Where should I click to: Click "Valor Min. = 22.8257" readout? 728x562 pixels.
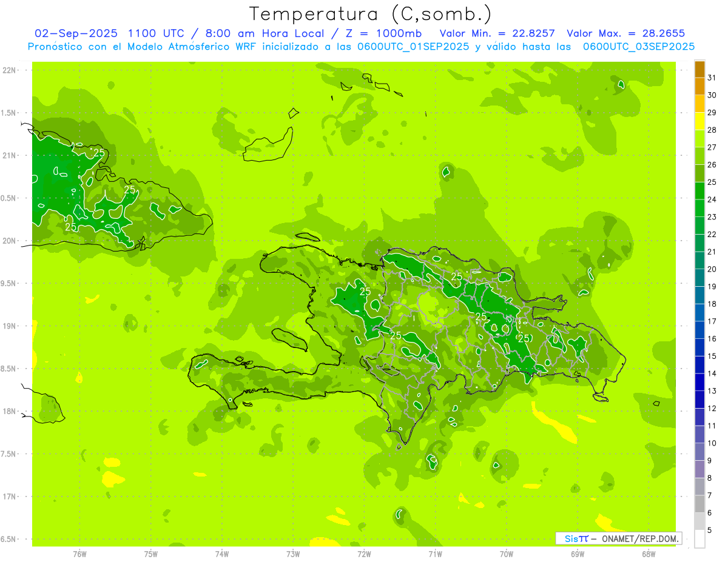pyautogui.click(x=497, y=33)
